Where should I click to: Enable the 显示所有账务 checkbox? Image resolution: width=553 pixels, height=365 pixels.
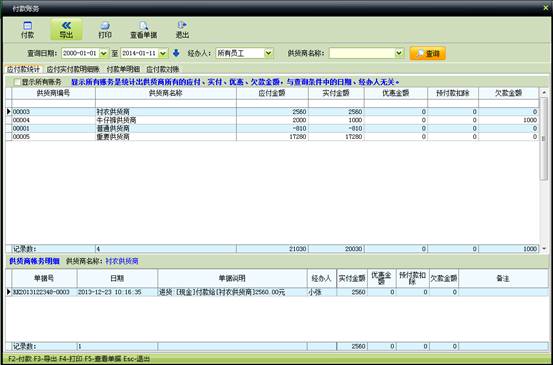(17, 82)
